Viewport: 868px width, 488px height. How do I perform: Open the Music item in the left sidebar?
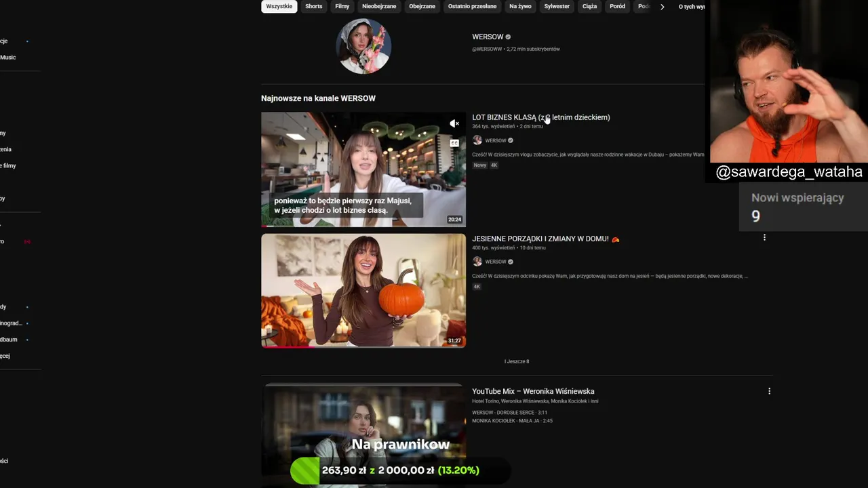pyautogui.click(x=8, y=57)
